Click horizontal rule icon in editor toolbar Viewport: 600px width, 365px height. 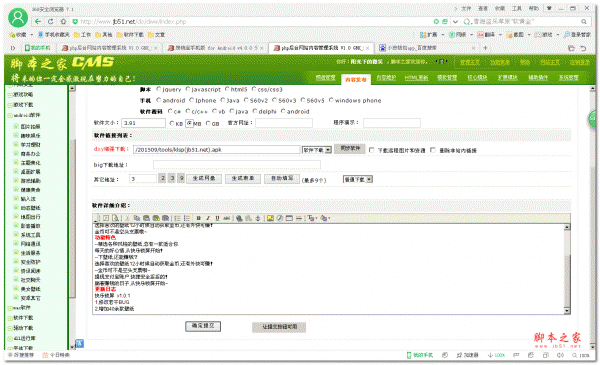[x=299, y=218]
